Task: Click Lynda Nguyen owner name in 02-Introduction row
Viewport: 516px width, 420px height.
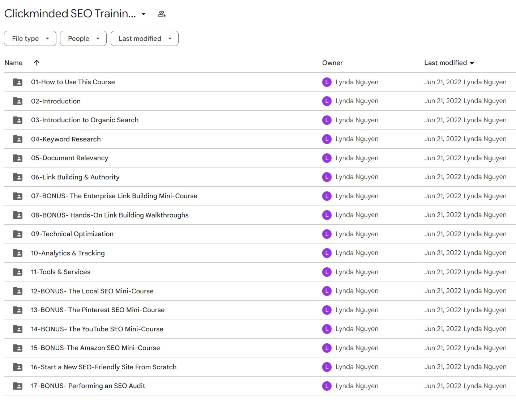Action: coord(357,101)
